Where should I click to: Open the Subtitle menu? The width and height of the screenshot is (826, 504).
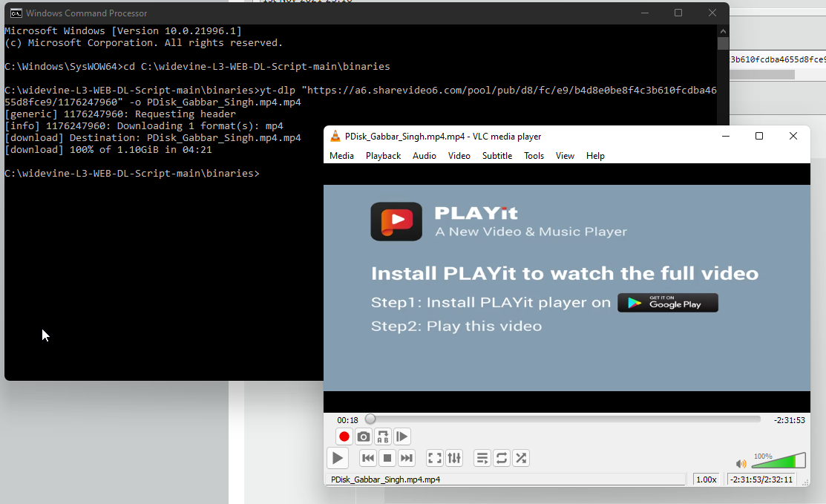pyautogui.click(x=496, y=156)
